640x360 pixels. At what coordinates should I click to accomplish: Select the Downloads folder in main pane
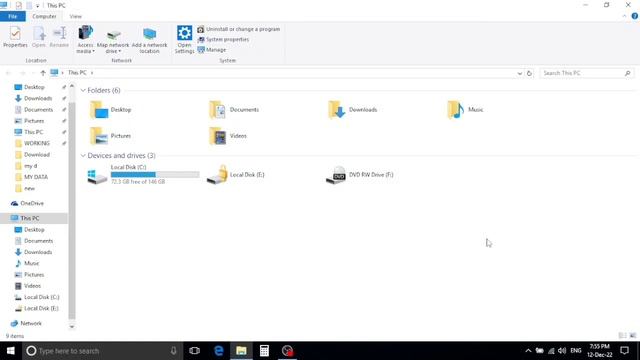click(x=353, y=110)
